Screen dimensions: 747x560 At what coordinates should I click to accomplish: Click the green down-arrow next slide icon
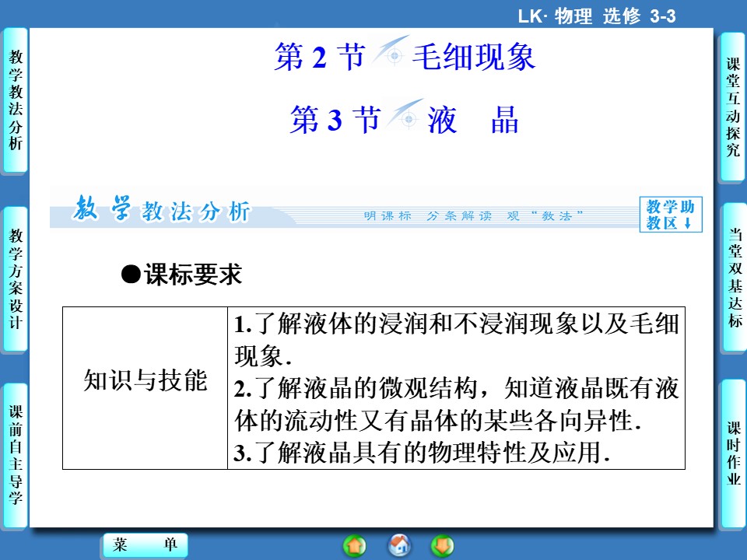(444, 545)
